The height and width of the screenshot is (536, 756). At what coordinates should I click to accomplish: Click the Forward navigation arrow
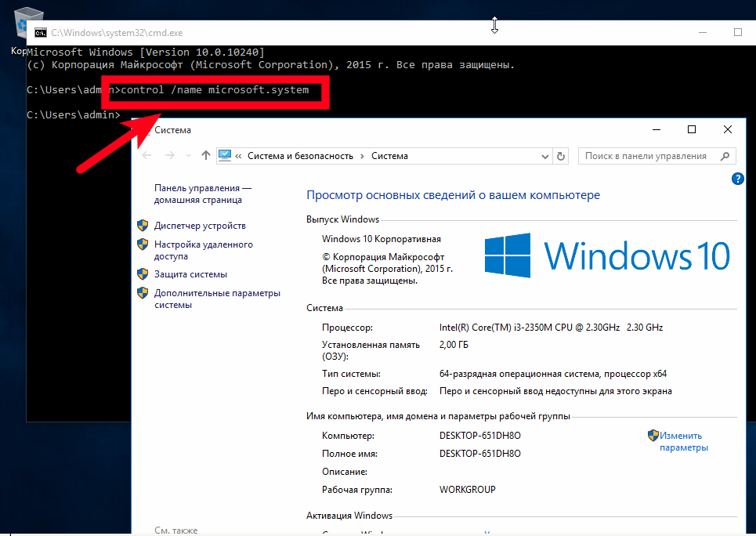170,155
